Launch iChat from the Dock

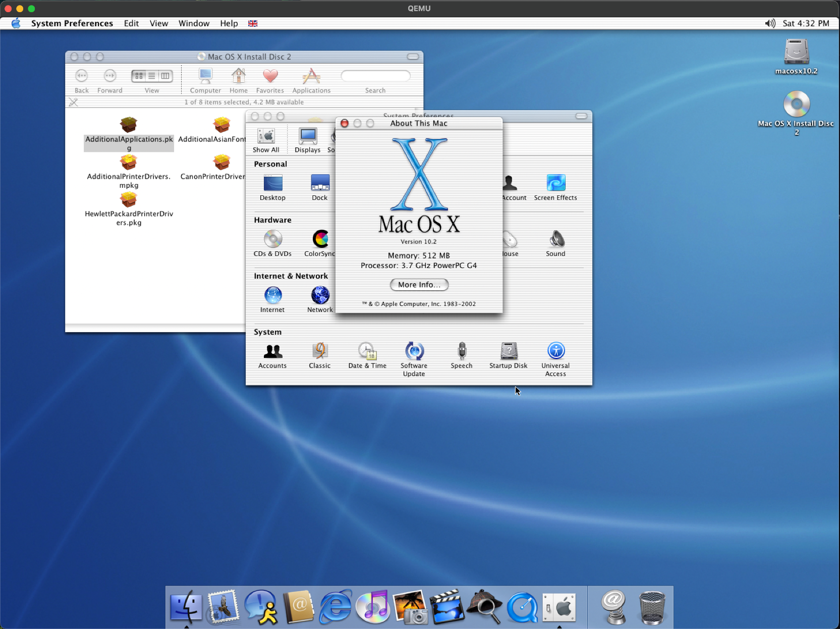[x=261, y=607]
